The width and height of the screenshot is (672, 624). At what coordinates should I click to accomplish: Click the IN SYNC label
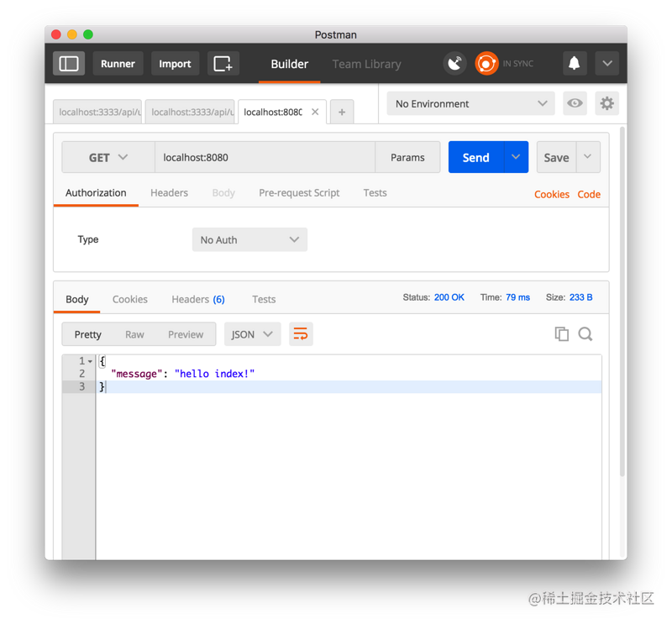point(518,64)
